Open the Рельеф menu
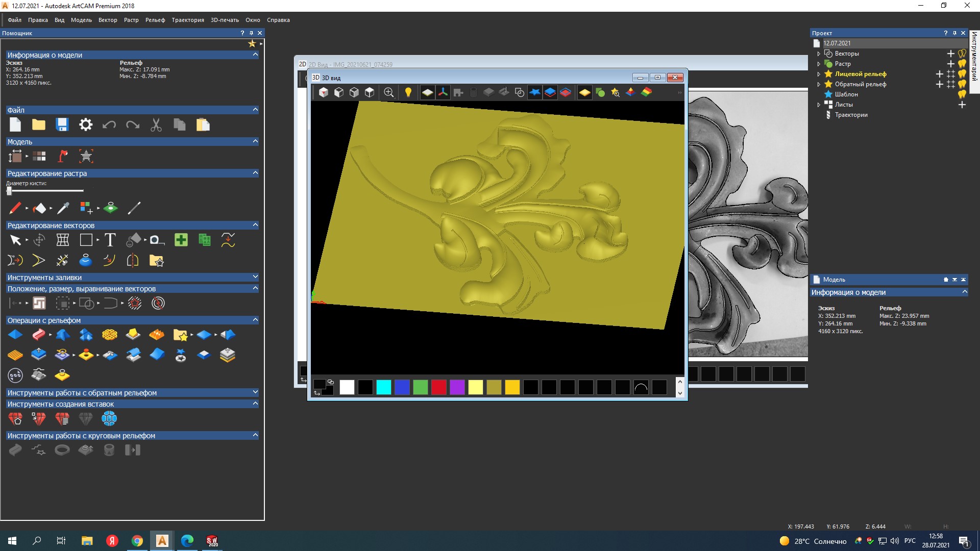Viewport: 980px width, 551px height. point(155,20)
